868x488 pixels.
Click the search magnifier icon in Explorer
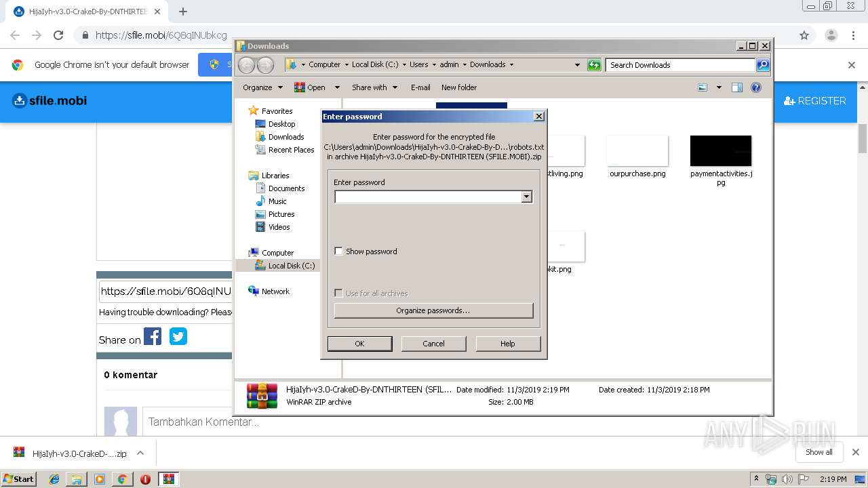(x=763, y=65)
